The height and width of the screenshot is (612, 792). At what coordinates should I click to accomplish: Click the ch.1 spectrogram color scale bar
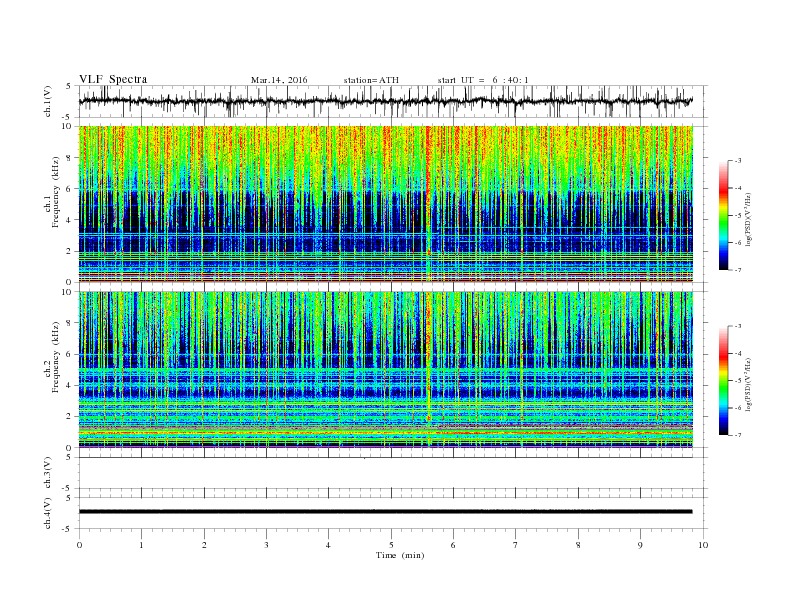point(723,215)
